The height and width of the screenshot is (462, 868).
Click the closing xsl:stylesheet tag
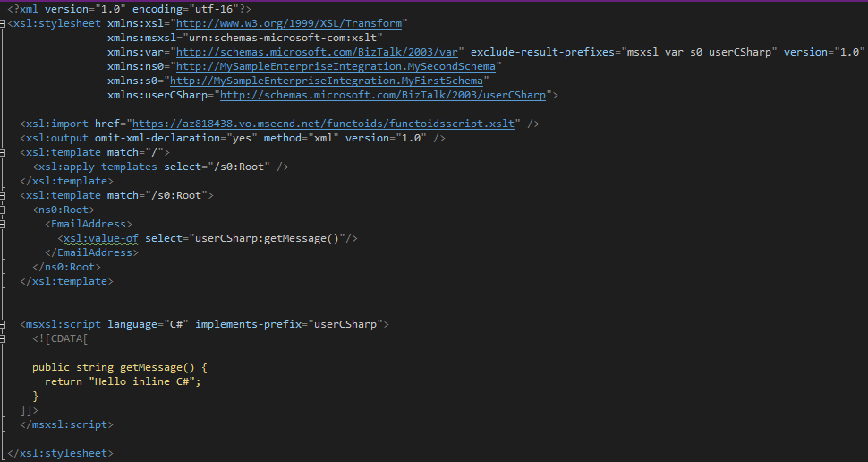(x=59, y=453)
